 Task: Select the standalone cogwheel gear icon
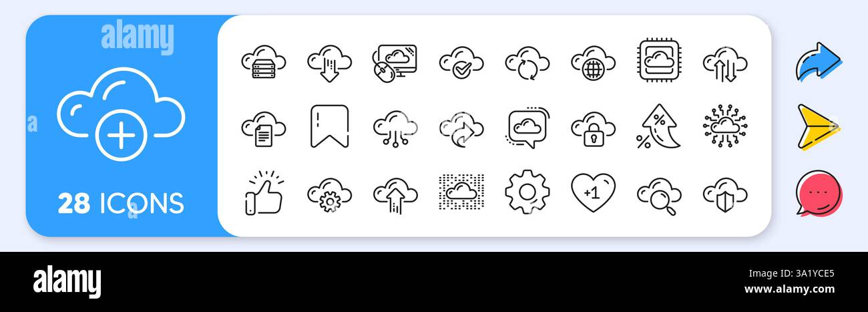pos(527,192)
